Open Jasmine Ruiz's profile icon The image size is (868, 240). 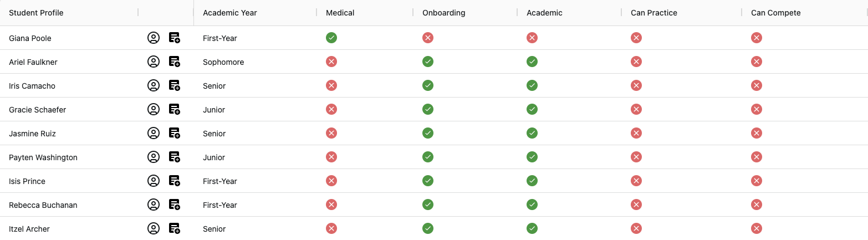pos(154,133)
